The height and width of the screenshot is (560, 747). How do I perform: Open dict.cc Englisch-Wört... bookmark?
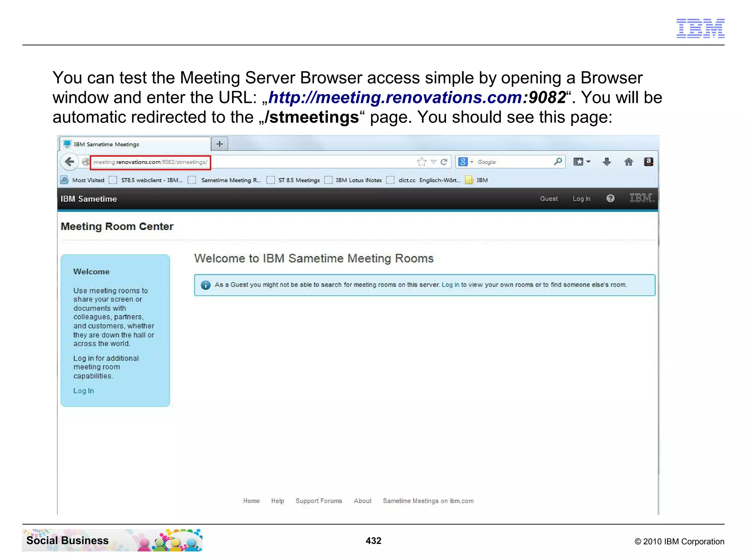(424, 180)
